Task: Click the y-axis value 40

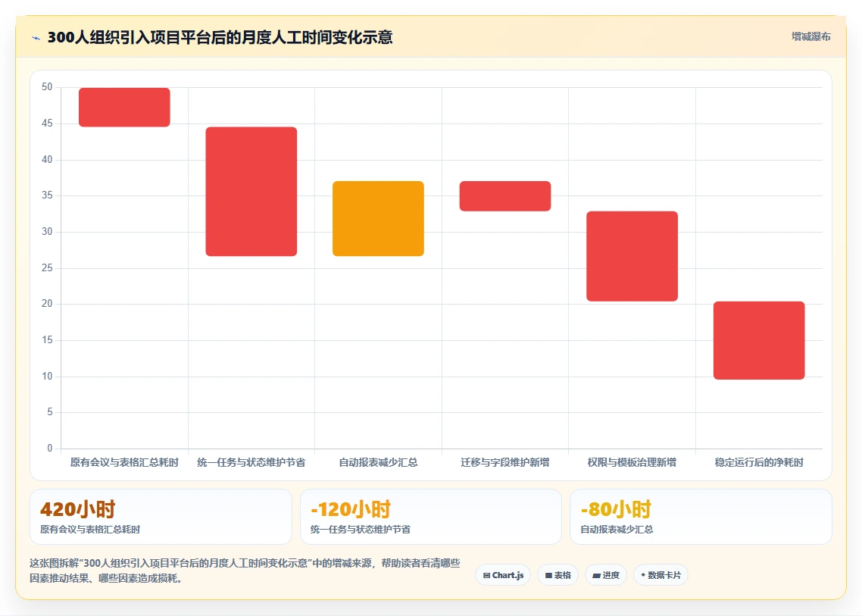Action: 47,160
